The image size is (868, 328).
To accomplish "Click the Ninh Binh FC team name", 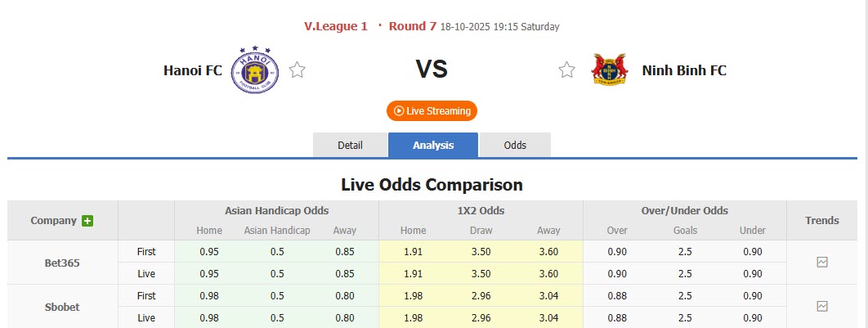I will [684, 70].
